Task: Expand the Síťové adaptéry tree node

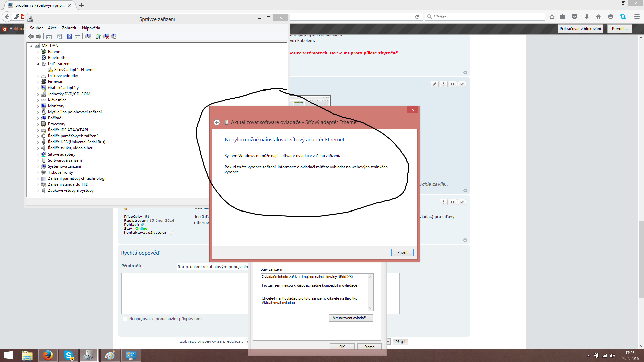Action: [x=38, y=155]
